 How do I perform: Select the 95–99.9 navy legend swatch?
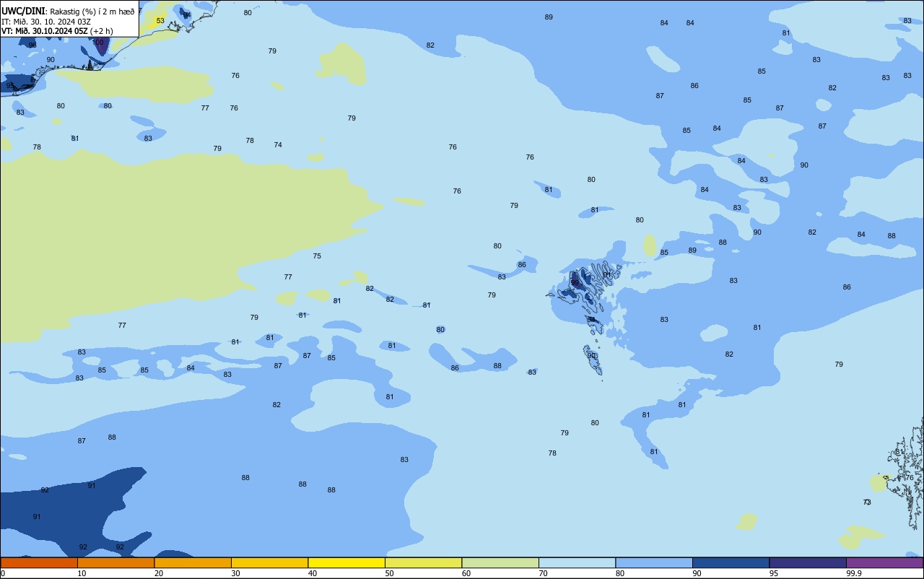pos(808,562)
